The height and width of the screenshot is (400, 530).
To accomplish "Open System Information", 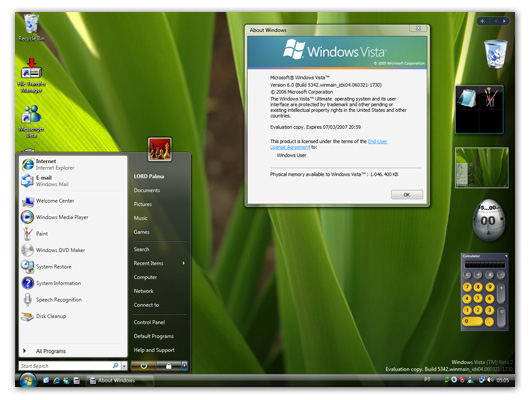I will click(x=73, y=283).
